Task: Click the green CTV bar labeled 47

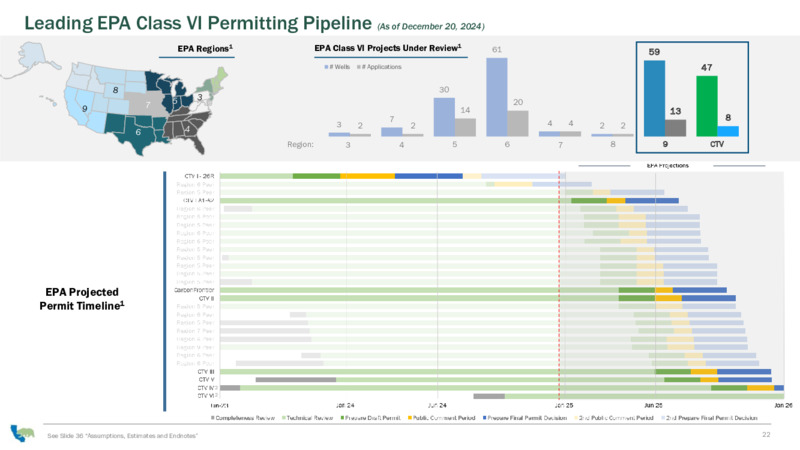Action: pyautogui.click(x=707, y=106)
